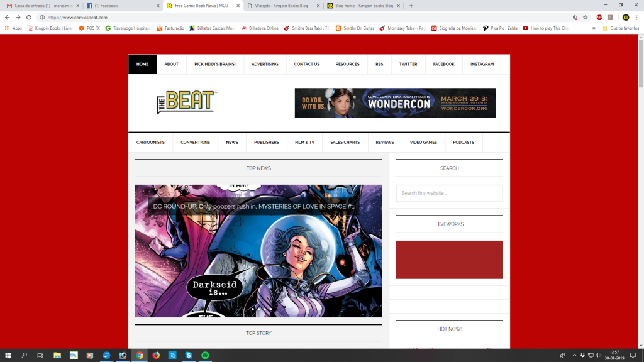Open the Adblock Plus extension

(x=599, y=17)
